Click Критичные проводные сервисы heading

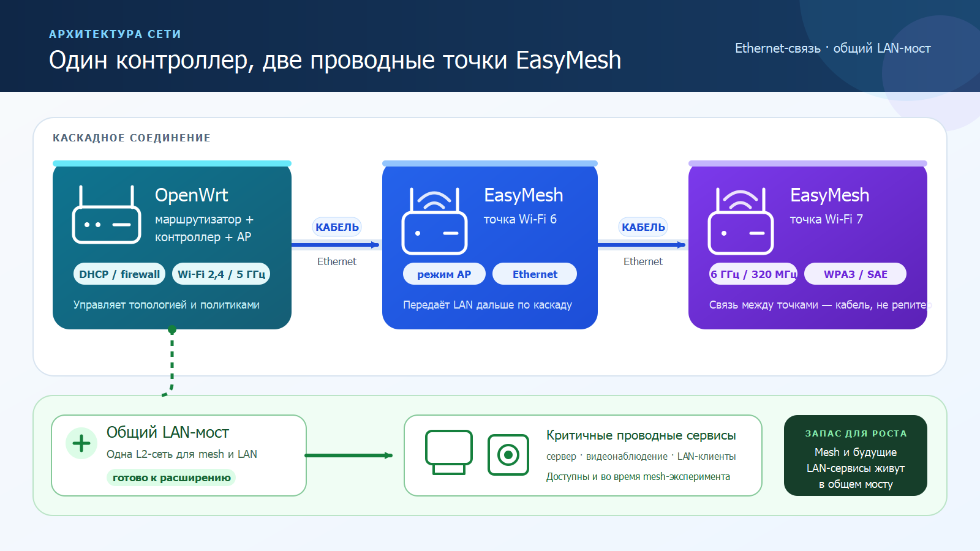coord(641,435)
